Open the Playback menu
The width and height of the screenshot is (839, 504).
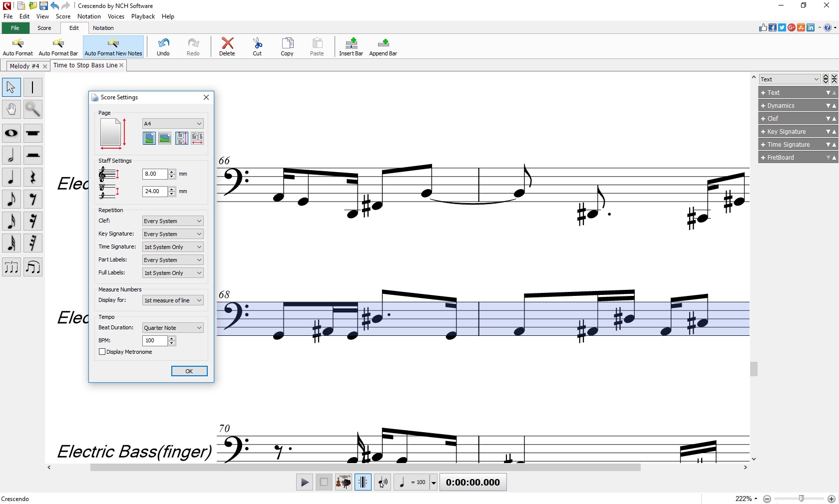coord(143,16)
